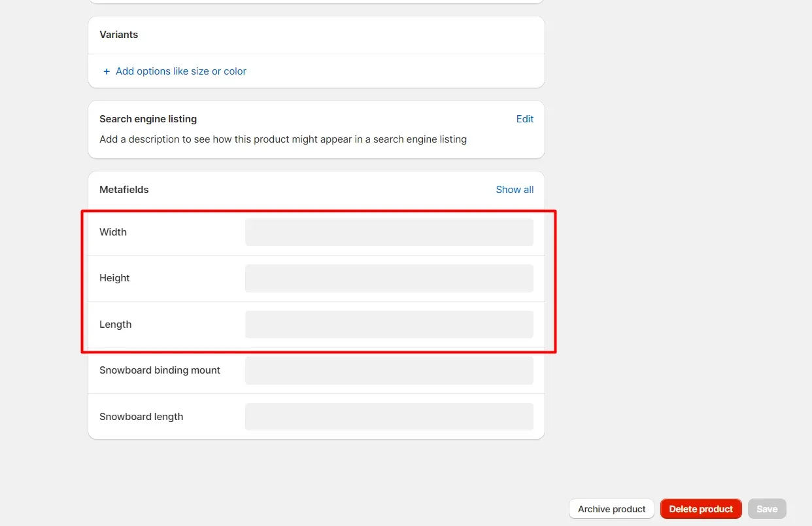The image size is (812, 526).
Task: Open Add options like size or color
Action: pyautogui.click(x=180, y=71)
